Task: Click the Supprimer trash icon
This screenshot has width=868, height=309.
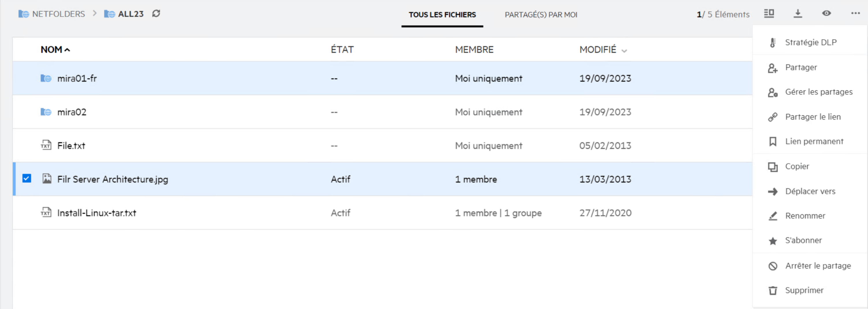Action: 773,291
